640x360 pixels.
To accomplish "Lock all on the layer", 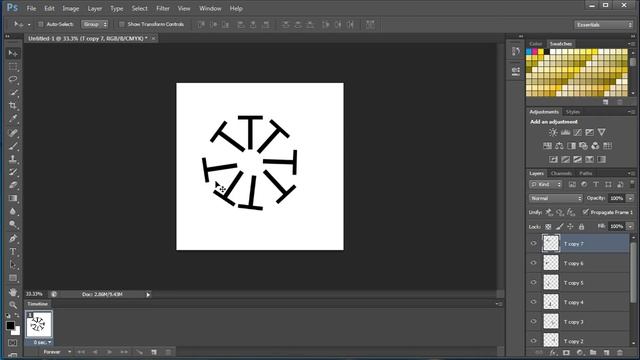I will (582, 227).
